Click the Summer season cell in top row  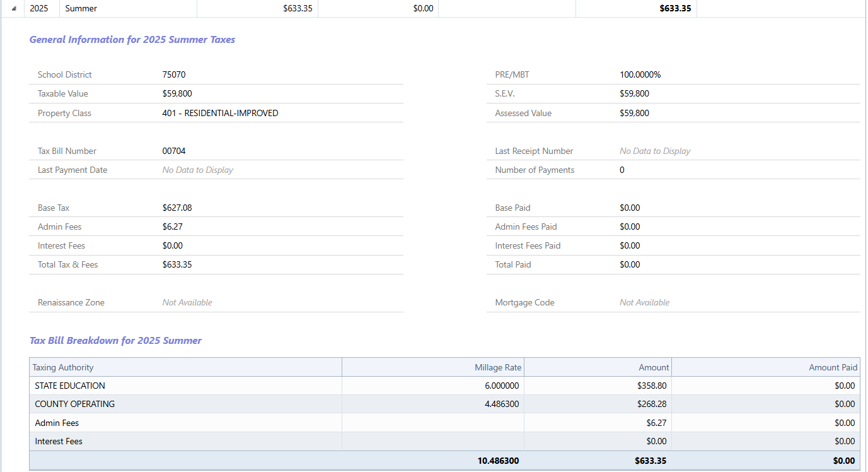[81, 9]
